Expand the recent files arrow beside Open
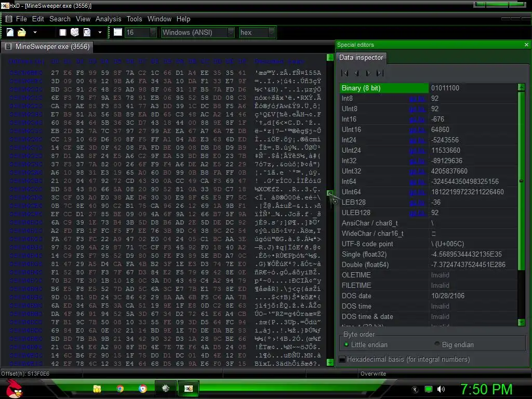 point(35,33)
